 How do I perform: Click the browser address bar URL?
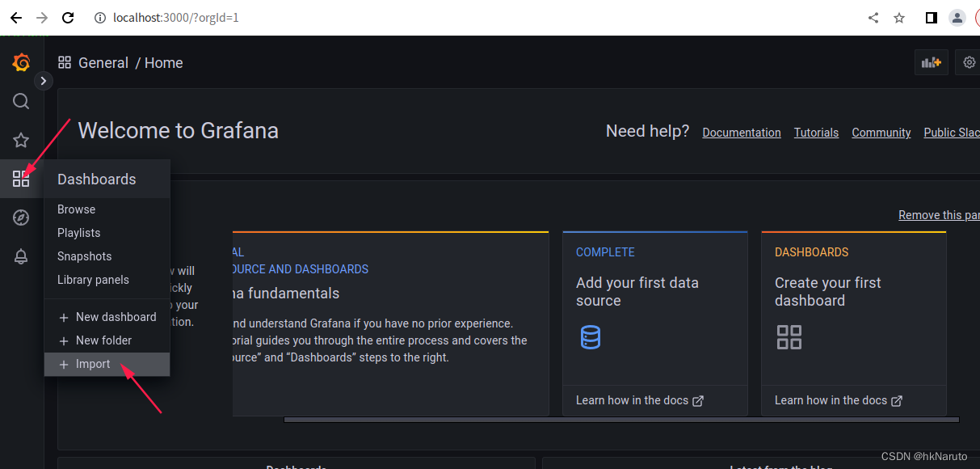click(x=178, y=18)
